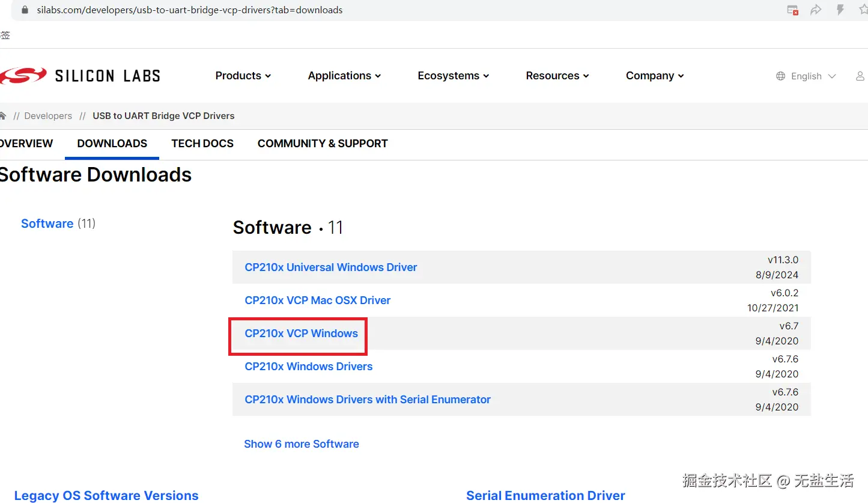Screen dimensions: 868x503
Task: Open the Ecosystems navigation menu
Action: pos(454,76)
